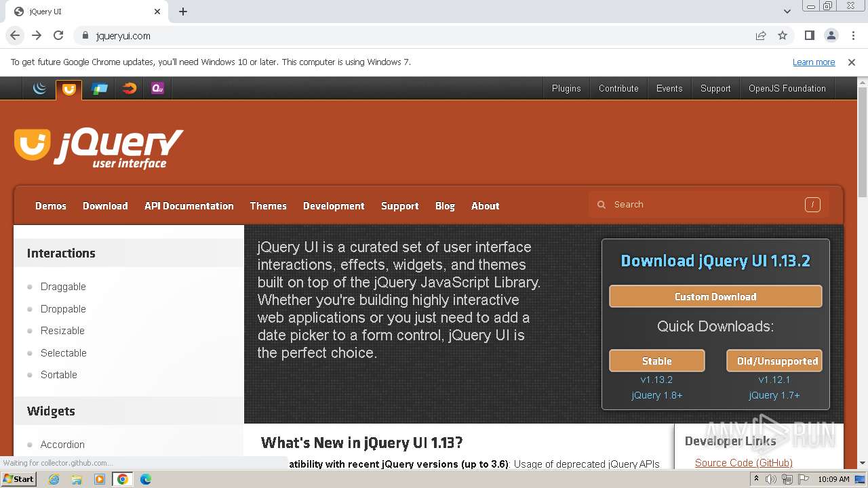868x488 pixels.
Task: Open Themes menu item
Action: 268,206
